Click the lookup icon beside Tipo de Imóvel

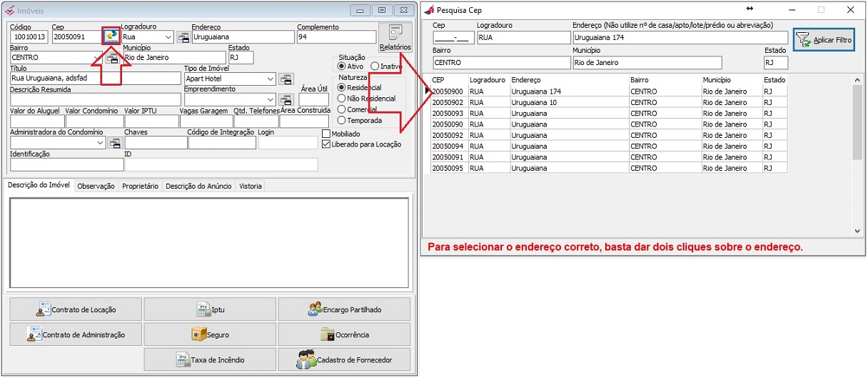pyautogui.click(x=286, y=79)
